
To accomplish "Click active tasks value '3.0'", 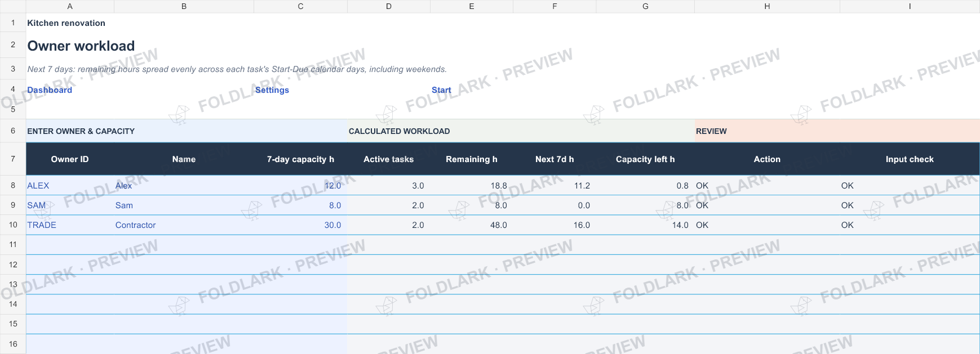I will click(x=418, y=186).
